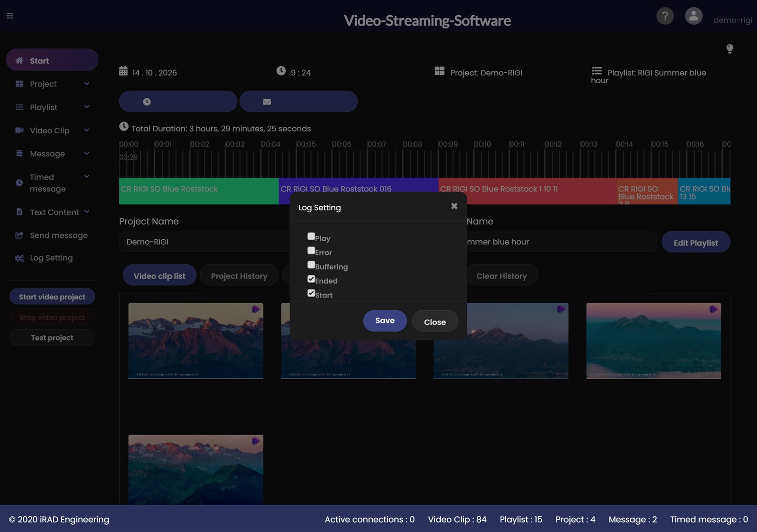
Task: Select the Start menu item
Action: pyautogui.click(x=52, y=60)
